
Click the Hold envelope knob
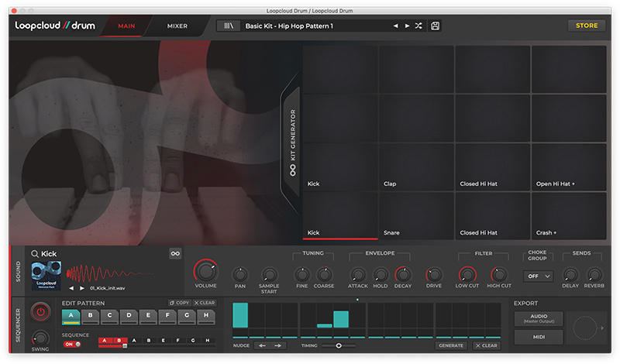381,275
